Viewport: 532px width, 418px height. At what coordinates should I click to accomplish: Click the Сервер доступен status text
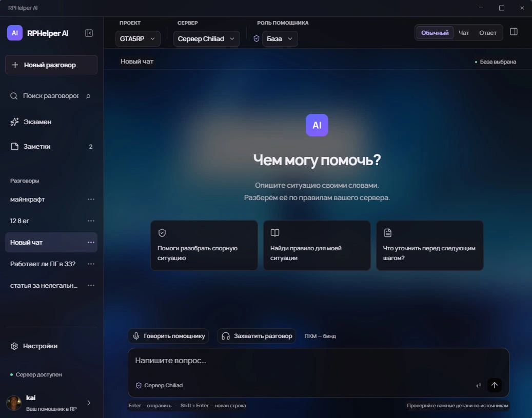click(38, 374)
